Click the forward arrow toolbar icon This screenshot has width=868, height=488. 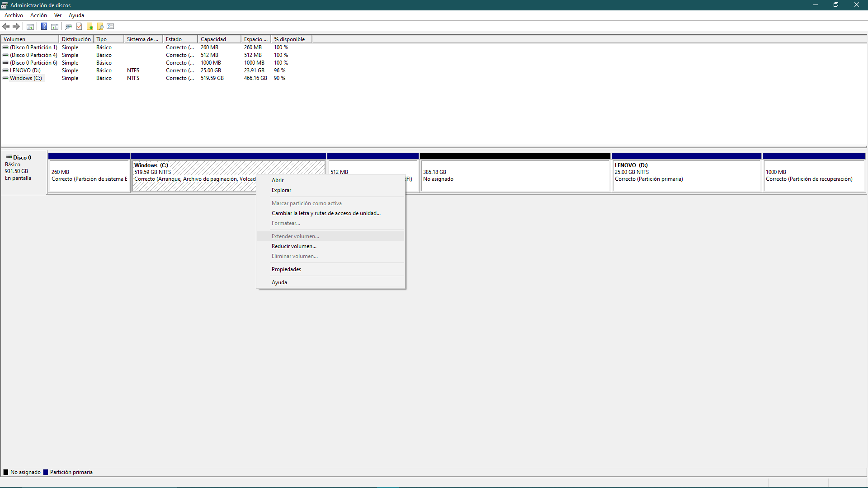[16, 27]
